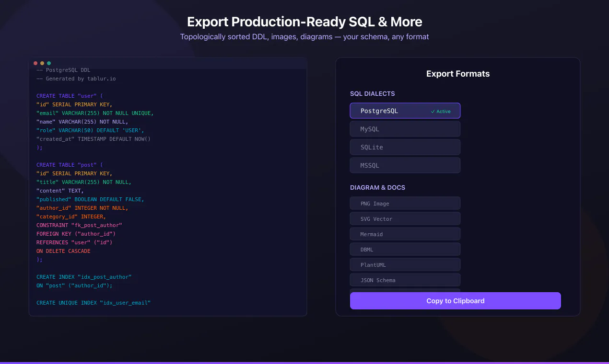This screenshot has height=364, width=609.
Task: Choose the SQLite dialect
Action: coord(405,147)
